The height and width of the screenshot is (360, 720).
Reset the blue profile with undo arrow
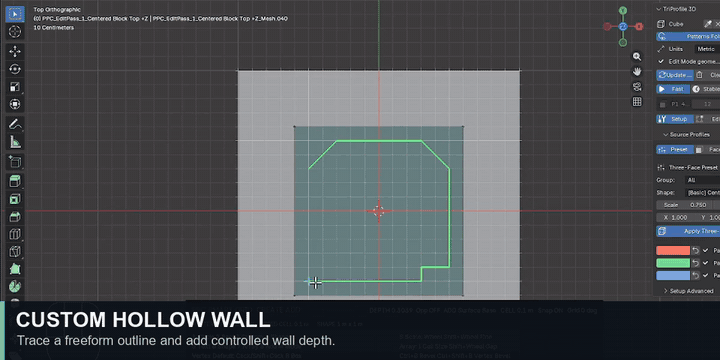696,276
